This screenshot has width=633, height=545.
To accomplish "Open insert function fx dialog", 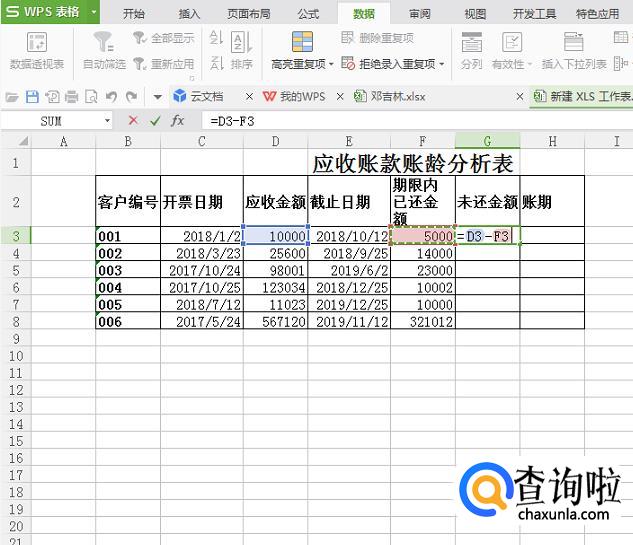I will pos(178,120).
